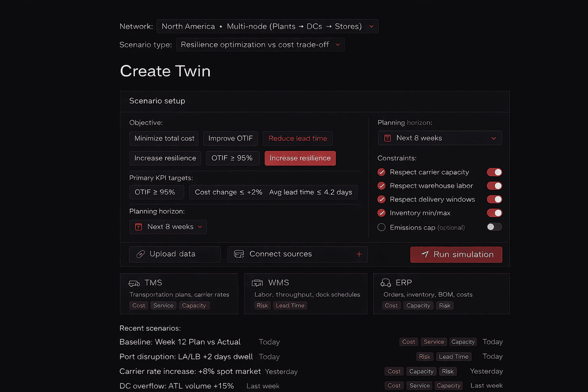This screenshot has height=392, width=588.
Task: Click the paperclip icon in Upload data
Action: (141, 254)
